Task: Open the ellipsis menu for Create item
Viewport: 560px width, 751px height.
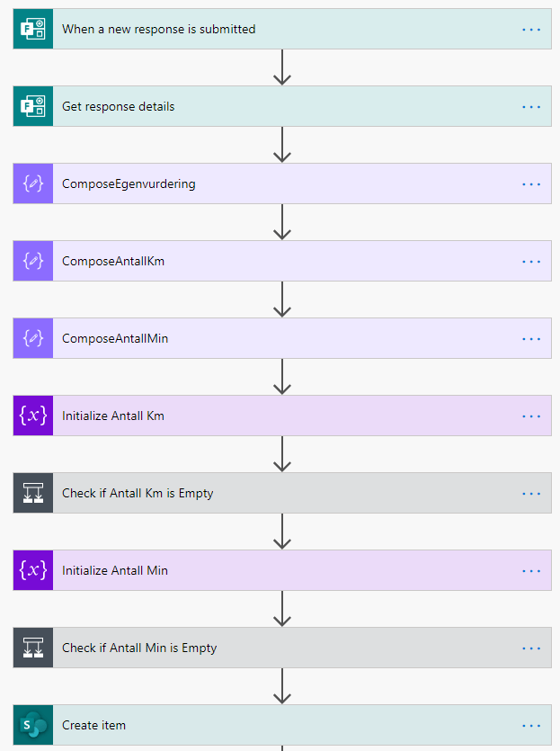Action: (x=531, y=725)
